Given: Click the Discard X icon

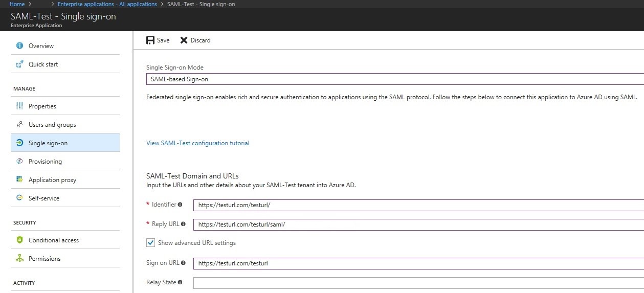Looking at the screenshot, I should 184,40.
